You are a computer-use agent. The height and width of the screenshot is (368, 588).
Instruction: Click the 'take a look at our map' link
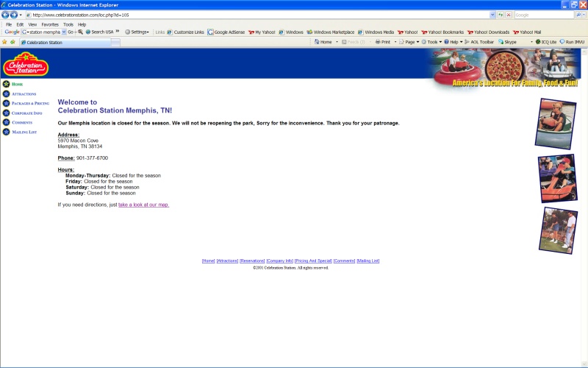143,205
